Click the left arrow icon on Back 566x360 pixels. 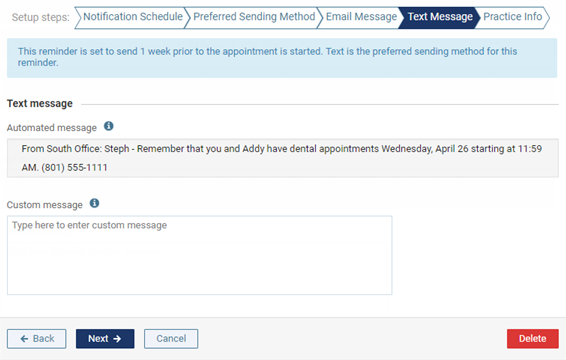coord(24,339)
